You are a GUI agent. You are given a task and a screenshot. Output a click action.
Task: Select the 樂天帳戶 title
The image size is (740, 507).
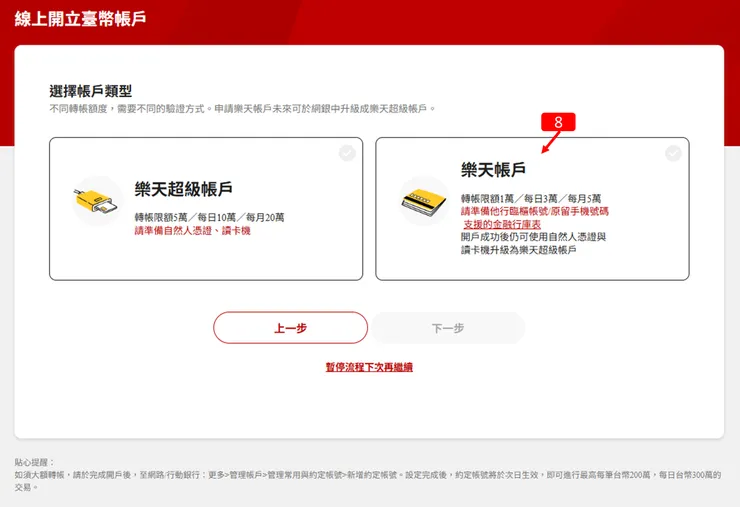(x=493, y=169)
